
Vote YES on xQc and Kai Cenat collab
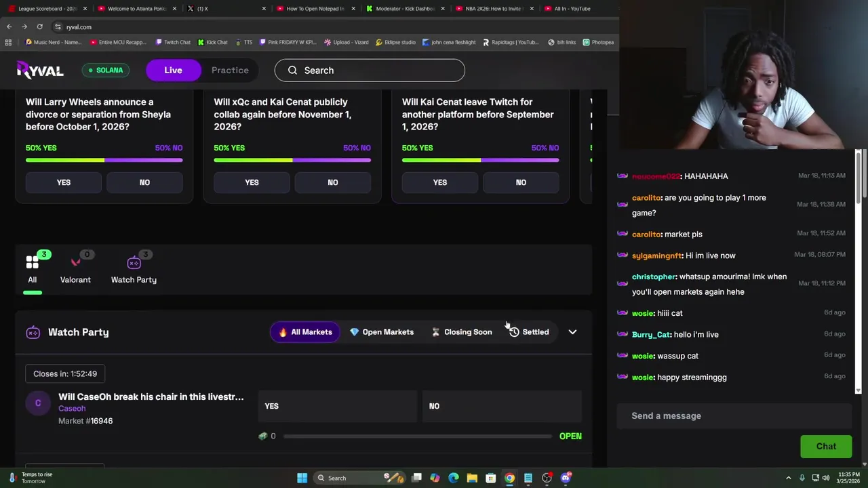(252, 182)
